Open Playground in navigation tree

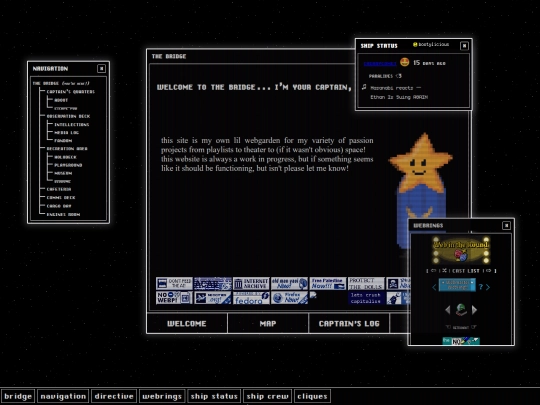pos(68,165)
